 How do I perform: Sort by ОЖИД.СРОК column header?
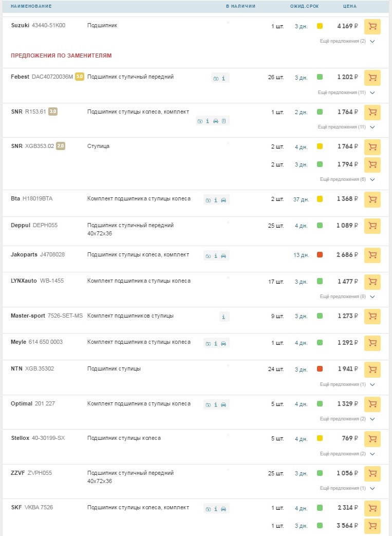click(x=304, y=6)
